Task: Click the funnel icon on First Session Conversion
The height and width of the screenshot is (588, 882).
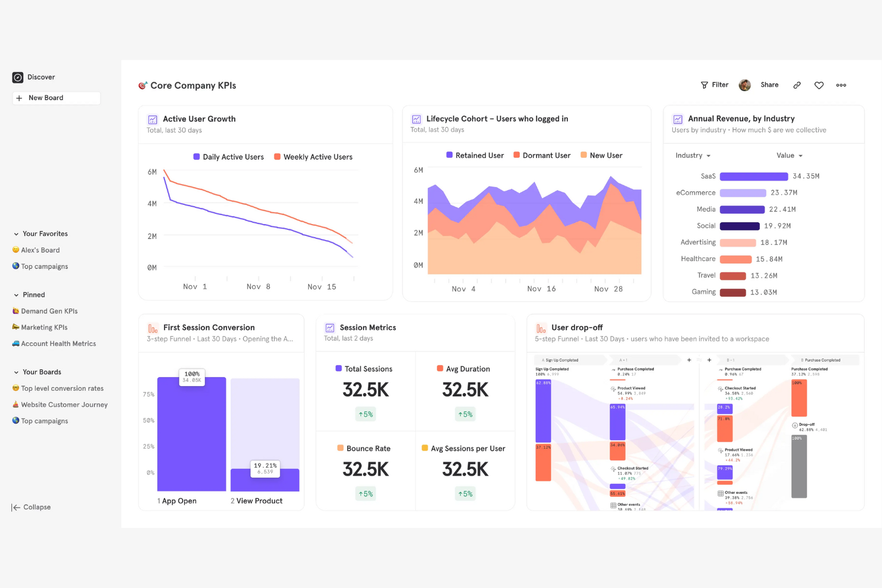Action: tap(152, 328)
